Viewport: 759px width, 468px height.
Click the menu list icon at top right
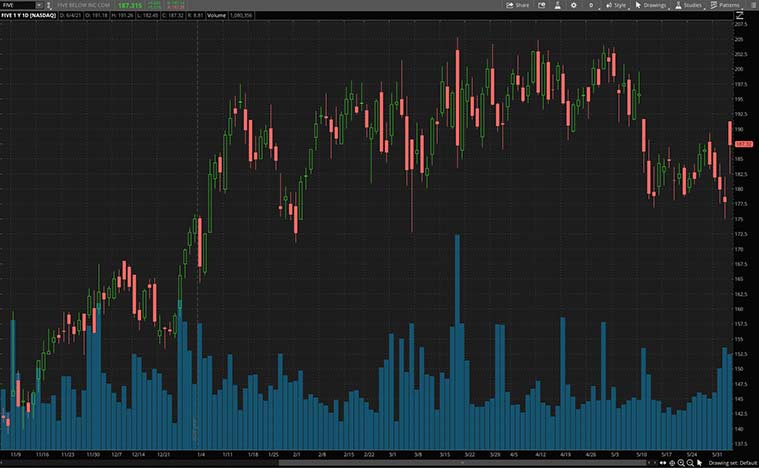tap(752, 5)
